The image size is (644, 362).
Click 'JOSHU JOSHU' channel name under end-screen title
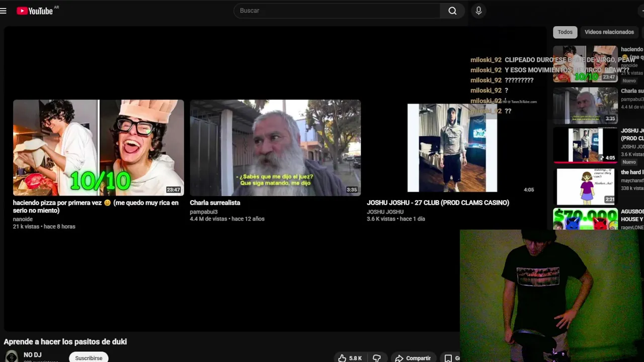click(x=385, y=212)
